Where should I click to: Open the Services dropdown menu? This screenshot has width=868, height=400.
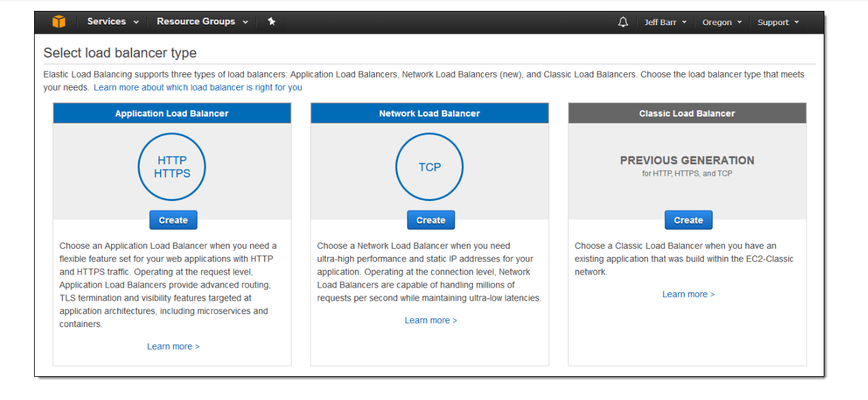(x=112, y=22)
